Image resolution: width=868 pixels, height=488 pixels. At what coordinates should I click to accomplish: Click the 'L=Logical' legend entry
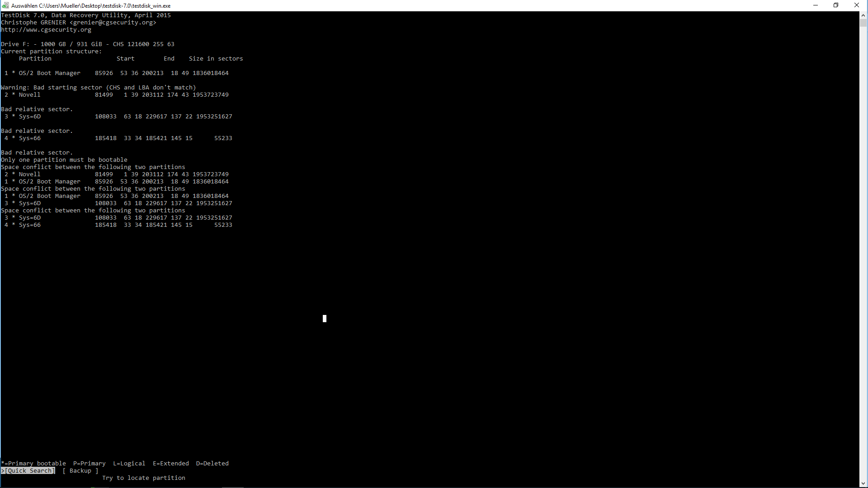coord(129,464)
